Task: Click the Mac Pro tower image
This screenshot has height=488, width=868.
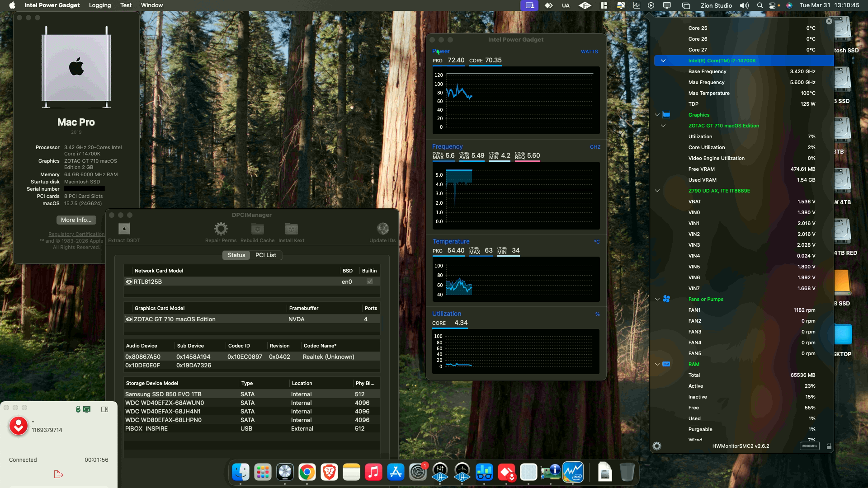Action: [76, 67]
